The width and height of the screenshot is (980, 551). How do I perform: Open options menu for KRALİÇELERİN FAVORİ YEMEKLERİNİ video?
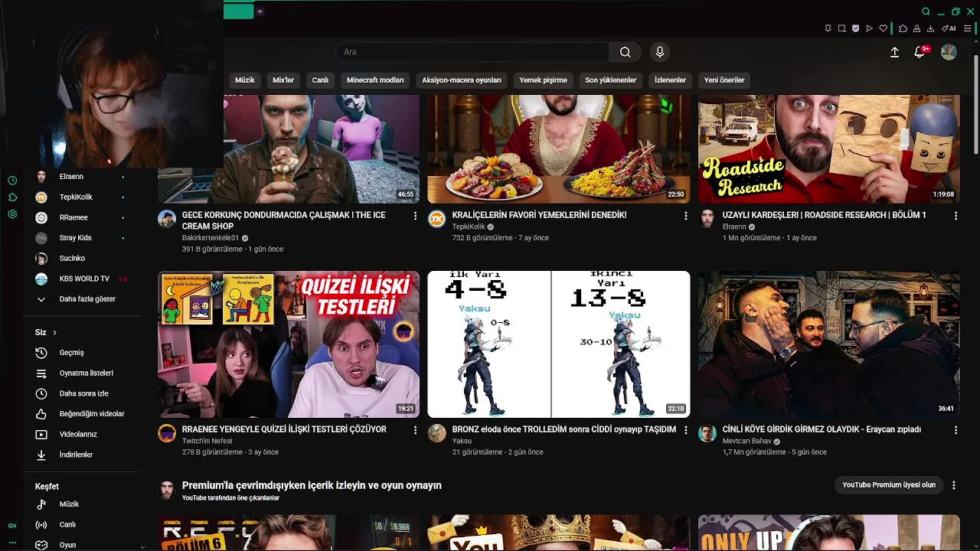coord(685,217)
